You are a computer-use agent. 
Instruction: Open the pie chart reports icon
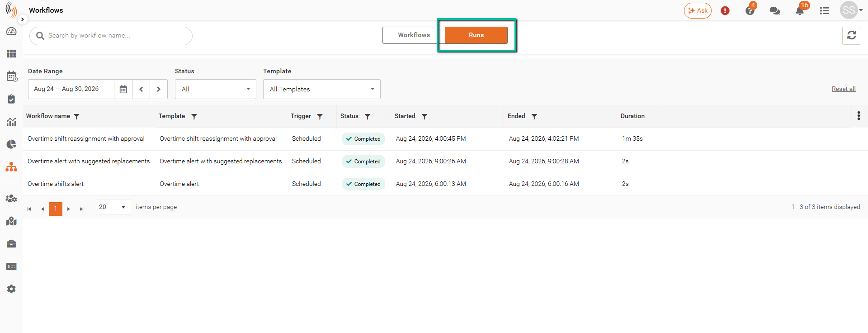coord(11,144)
